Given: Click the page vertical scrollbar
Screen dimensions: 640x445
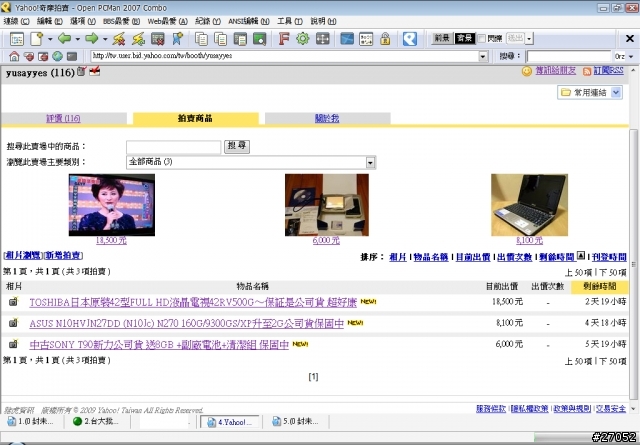Looking at the screenshot, I should pyautogui.click(x=633, y=265).
